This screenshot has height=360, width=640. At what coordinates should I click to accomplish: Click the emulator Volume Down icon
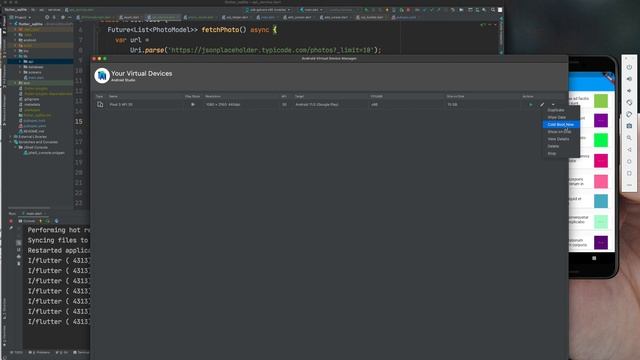[x=629, y=91]
